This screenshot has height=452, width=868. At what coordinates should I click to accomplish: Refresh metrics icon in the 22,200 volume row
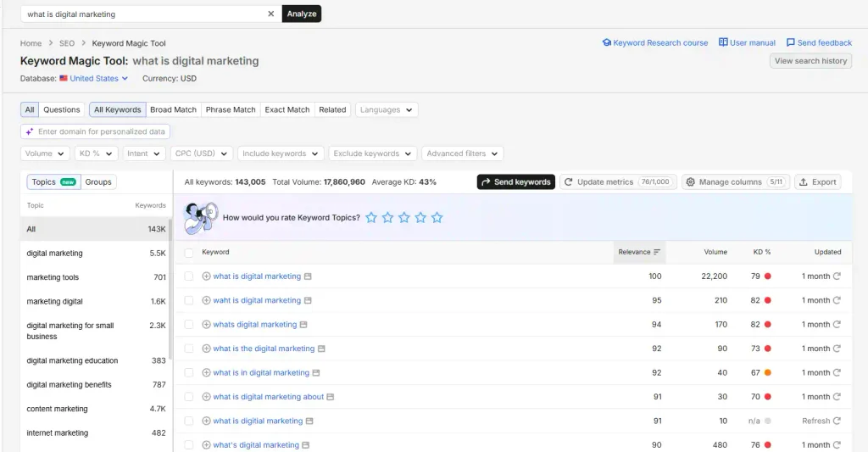point(837,276)
